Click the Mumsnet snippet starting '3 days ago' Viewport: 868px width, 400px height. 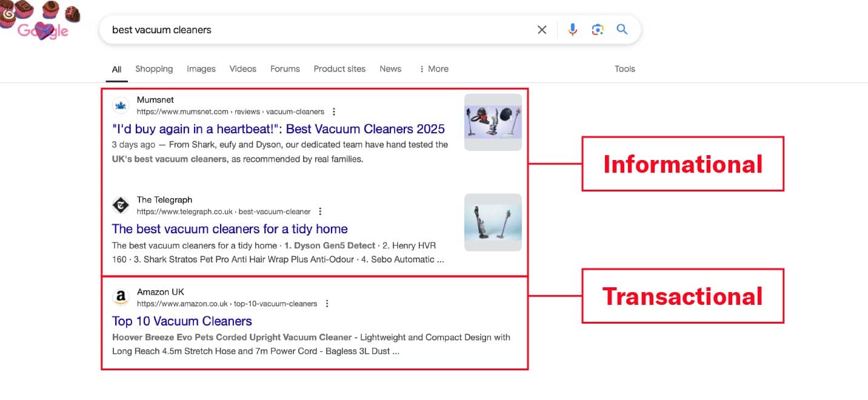[280, 152]
